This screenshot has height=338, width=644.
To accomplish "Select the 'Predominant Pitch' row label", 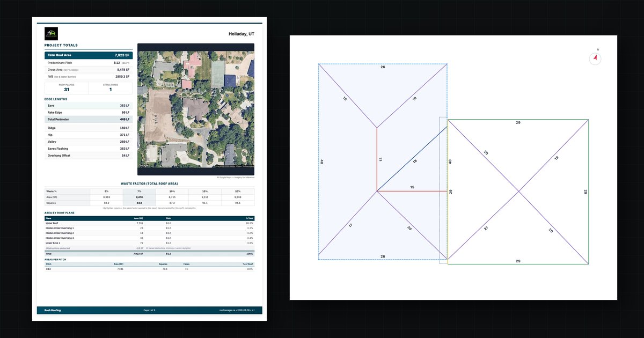I will [60, 63].
